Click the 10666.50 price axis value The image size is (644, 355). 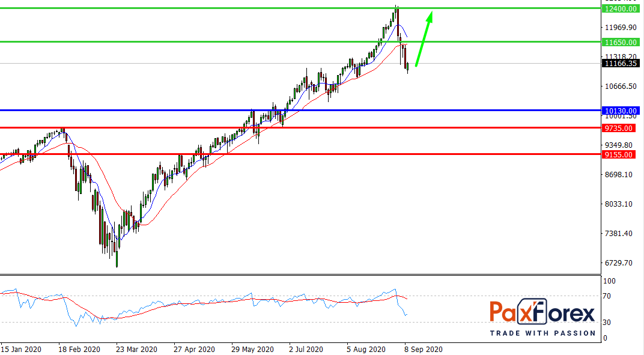(621, 86)
